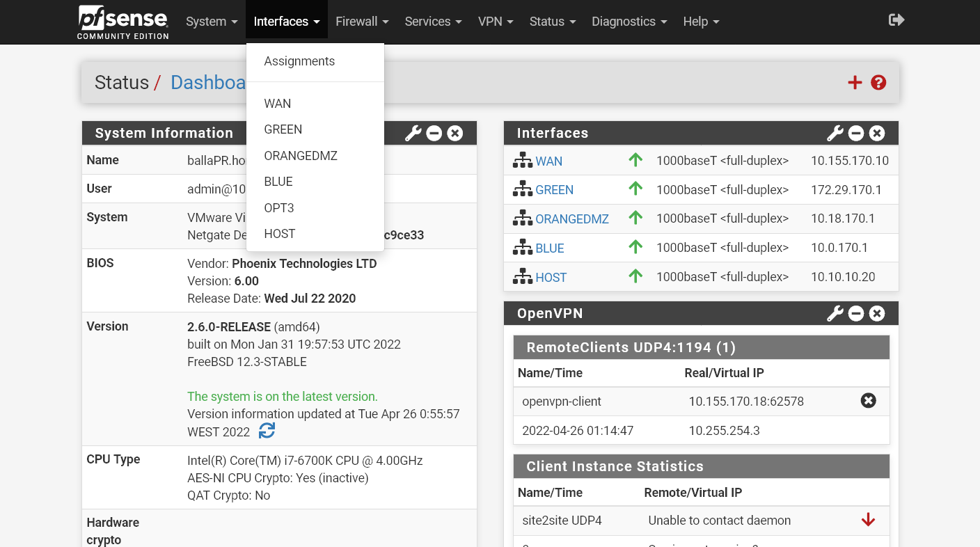Expand the Services menu in navbar

(433, 22)
